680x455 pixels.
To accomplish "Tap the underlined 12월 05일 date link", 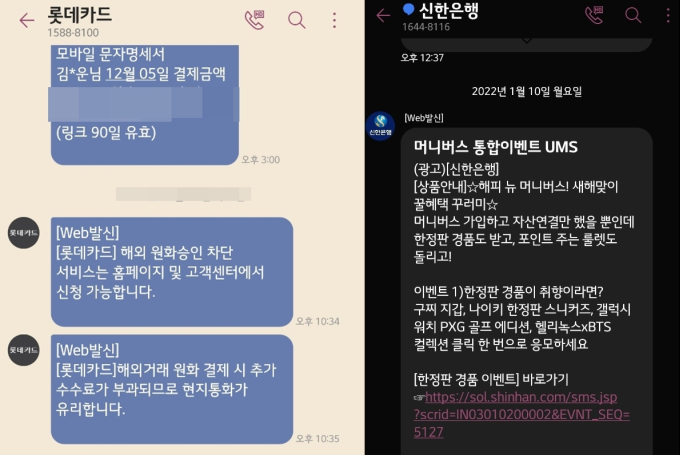I will tap(131, 74).
